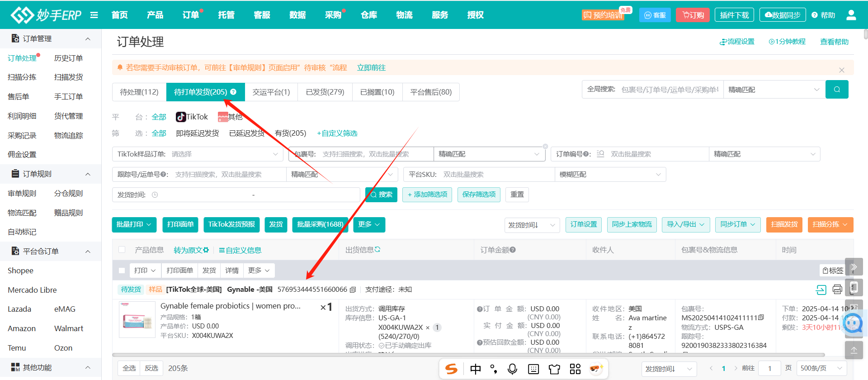Switch input language with 中 button
Screen dimensions: 868x380
click(x=476, y=369)
